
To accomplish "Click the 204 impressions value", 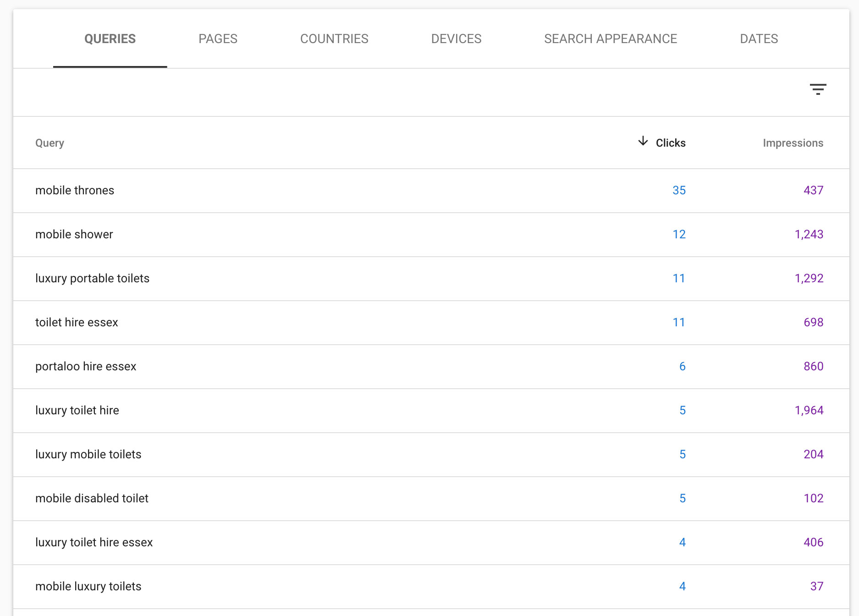I will point(813,454).
